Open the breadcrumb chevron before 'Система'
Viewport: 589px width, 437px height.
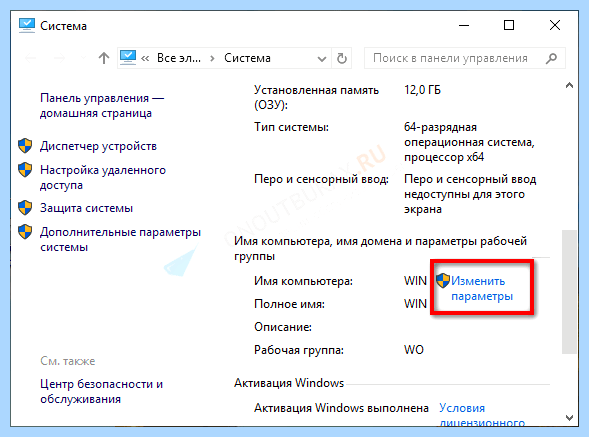click(x=212, y=59)
